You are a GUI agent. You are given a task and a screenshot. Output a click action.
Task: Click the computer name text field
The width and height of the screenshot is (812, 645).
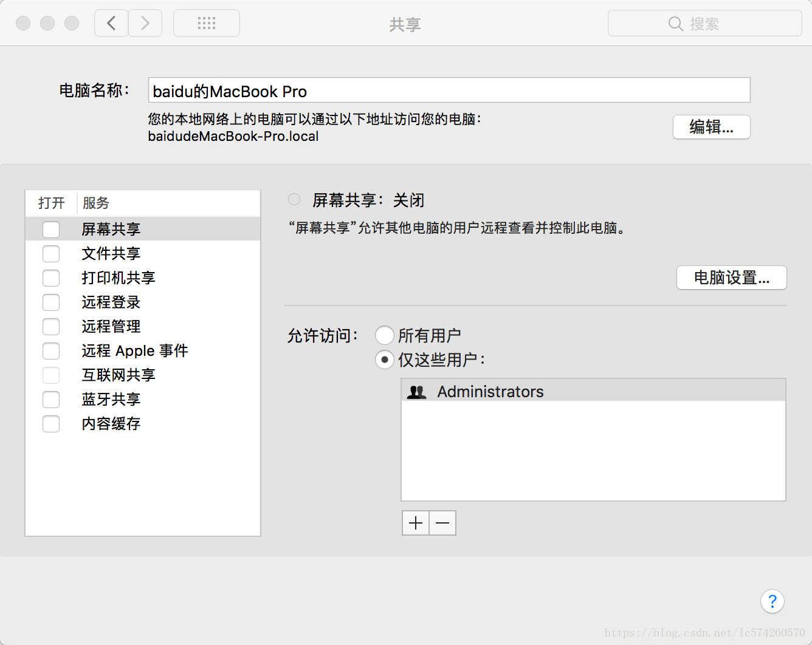tap(449, 90)
